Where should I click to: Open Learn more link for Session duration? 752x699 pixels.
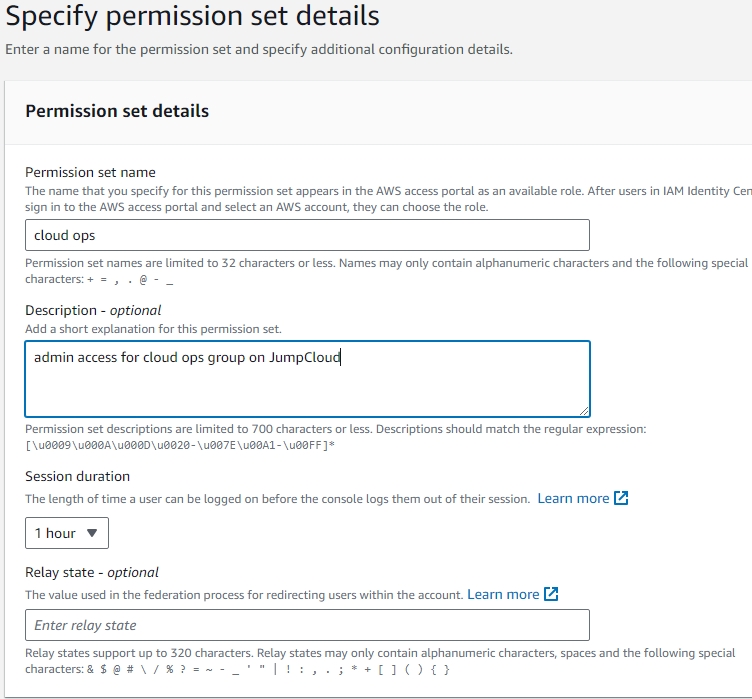click(x=573, y=498)
